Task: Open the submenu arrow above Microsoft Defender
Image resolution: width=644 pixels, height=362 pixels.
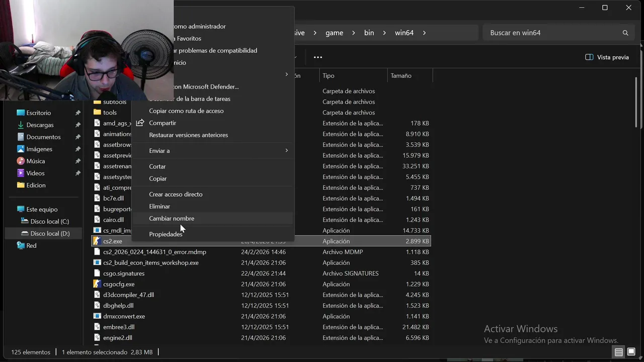Action: point(287,74)
